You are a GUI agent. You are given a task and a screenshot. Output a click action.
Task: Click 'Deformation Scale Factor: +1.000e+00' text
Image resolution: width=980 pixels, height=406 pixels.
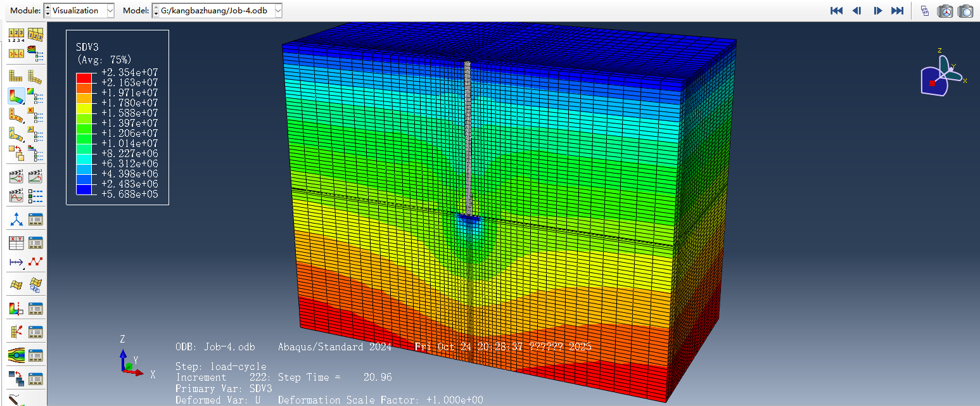pos(381,400)
